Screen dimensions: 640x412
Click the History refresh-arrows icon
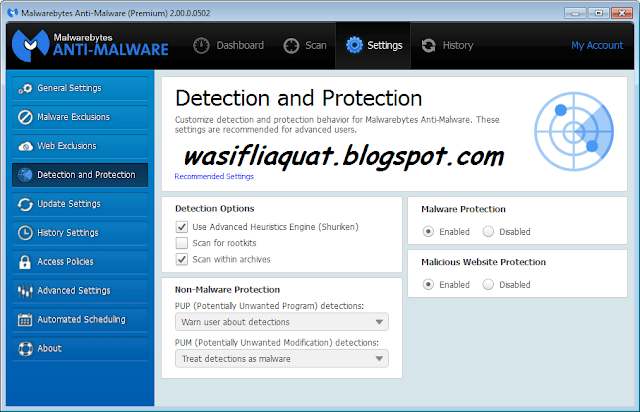click(x=429, y=45)
